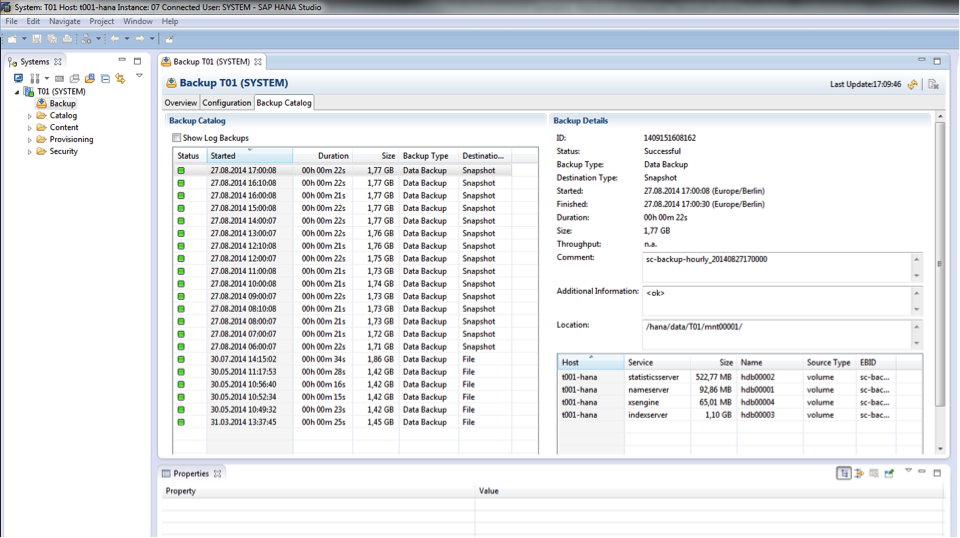
Task: Click the Back arrow in main toolbar
Action: (114, 39)
